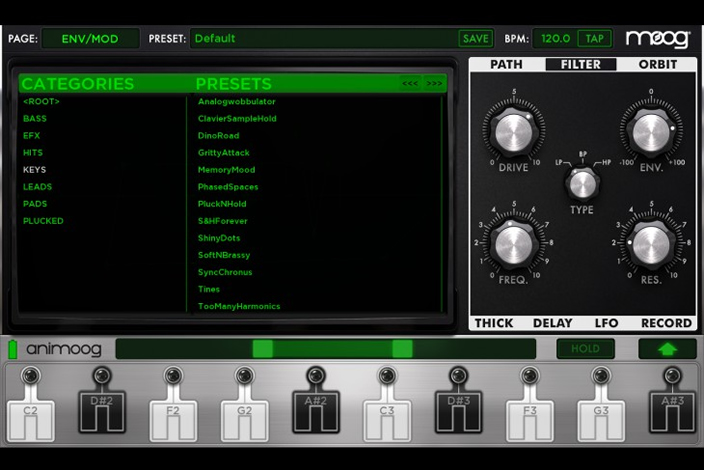
Task: Select the PADS category
Action: click(x=35, y=204)
